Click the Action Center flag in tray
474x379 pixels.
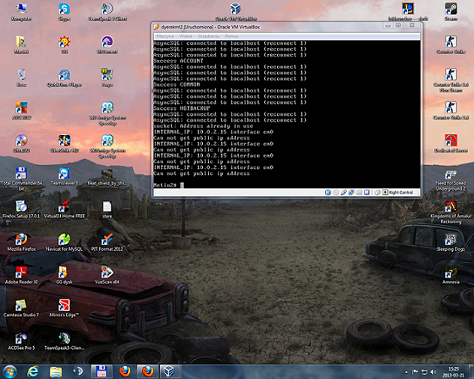pyautogui.click(x=415, y=372)
